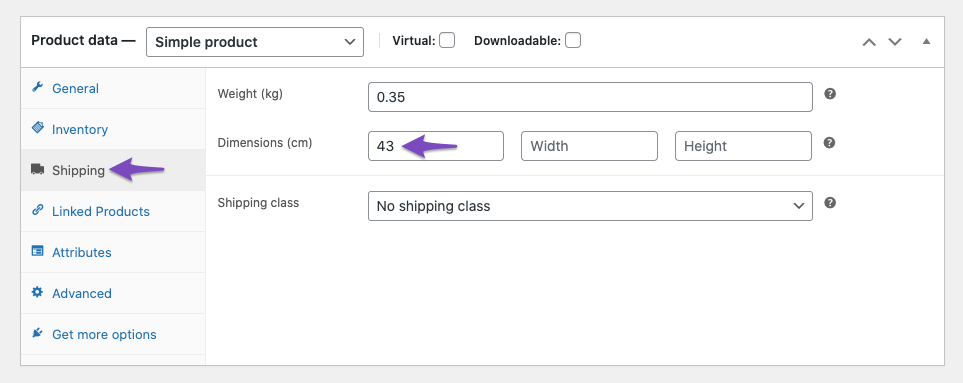Go to the Linked Products tab
Image resolution: width=963 pixels, height=383 pixels.
(x=113, y=211)
